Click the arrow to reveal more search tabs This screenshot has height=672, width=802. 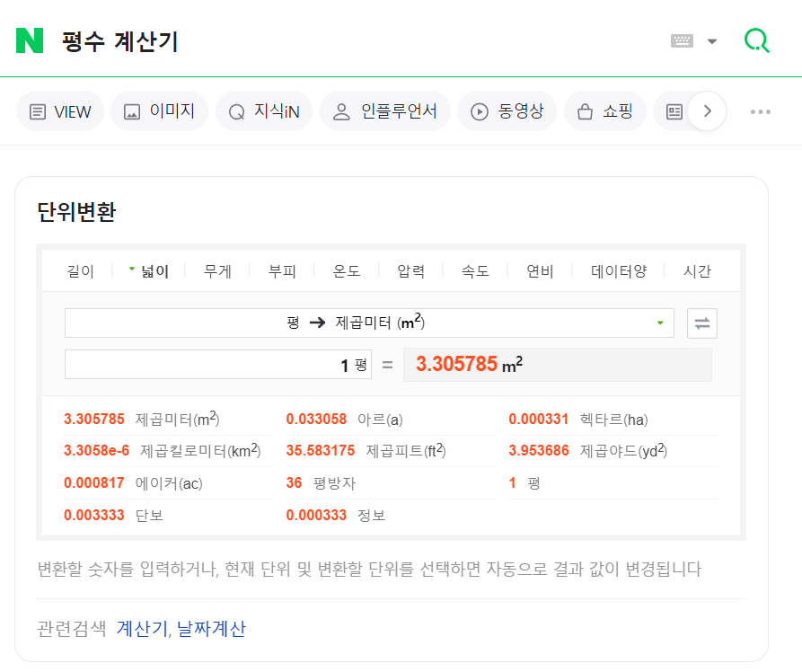708,111
